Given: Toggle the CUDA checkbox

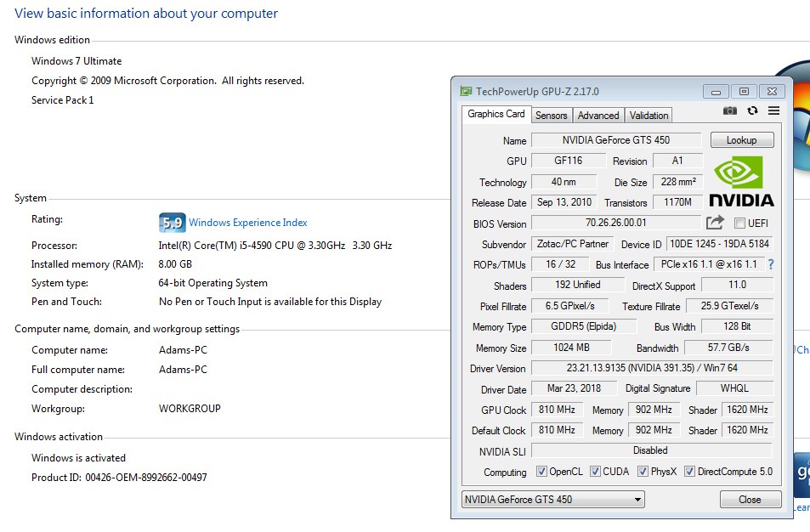Looking at the screenshot, I should click(596, 472).
